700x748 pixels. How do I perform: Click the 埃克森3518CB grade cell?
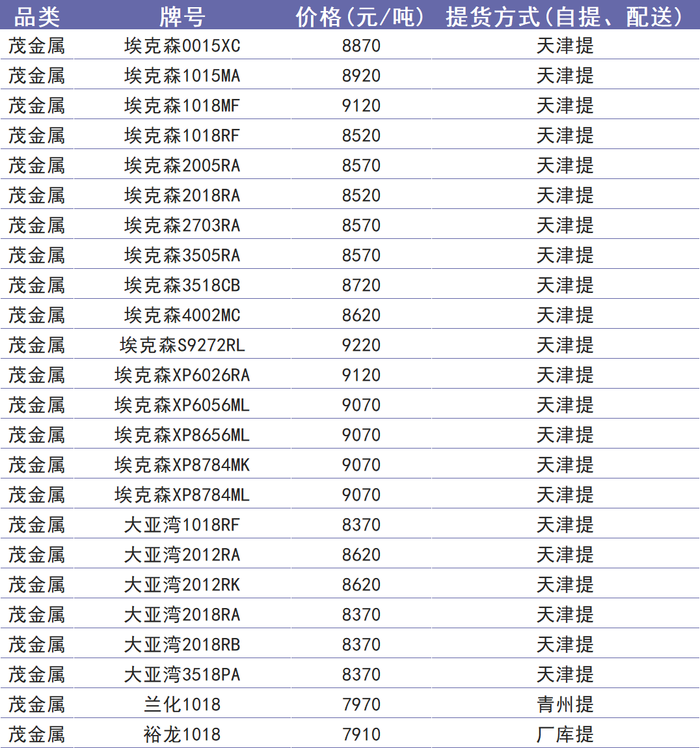182,286
